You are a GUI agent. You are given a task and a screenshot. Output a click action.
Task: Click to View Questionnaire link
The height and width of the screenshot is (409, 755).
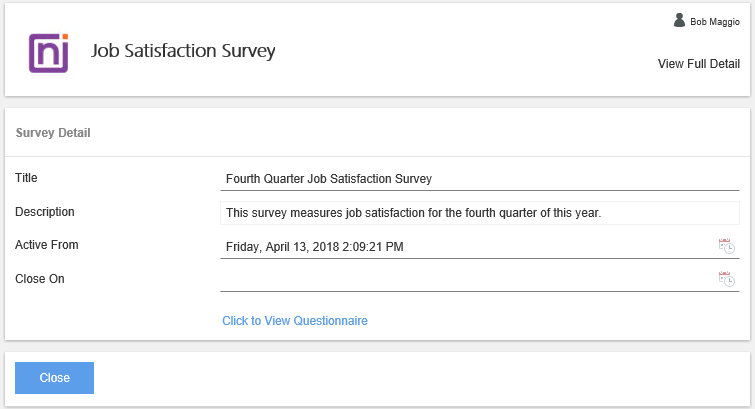tap(295, 321)
